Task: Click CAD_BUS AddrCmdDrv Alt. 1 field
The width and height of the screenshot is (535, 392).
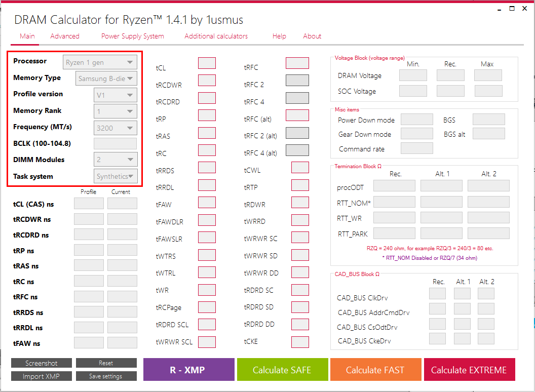Action: point(462,308)
